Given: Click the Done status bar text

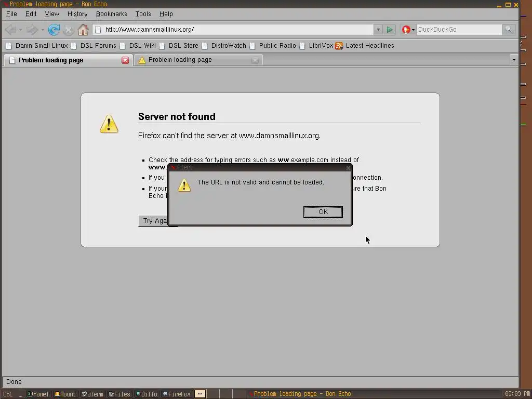Looking at the screenshot, I should point(14,382).
